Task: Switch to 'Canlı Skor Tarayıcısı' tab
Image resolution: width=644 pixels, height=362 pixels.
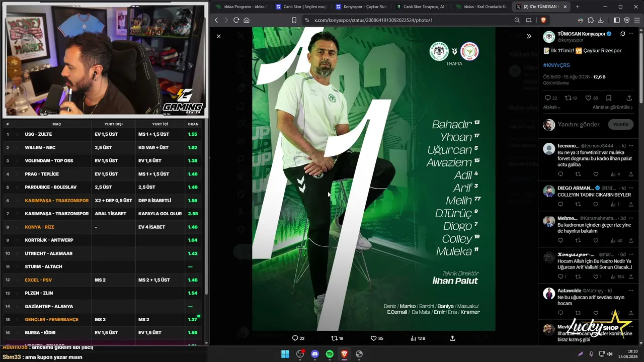Action: tap(422, 7)
